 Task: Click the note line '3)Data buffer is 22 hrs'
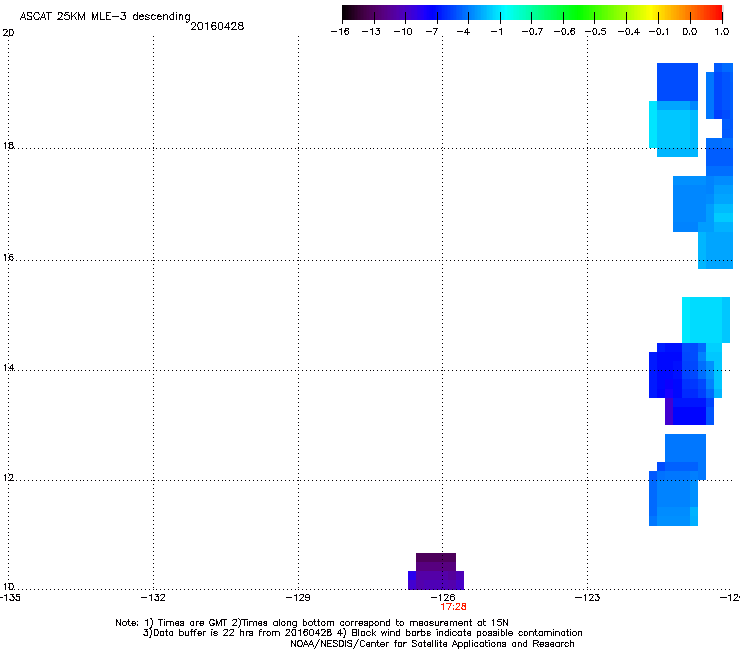tap(362, 633)
